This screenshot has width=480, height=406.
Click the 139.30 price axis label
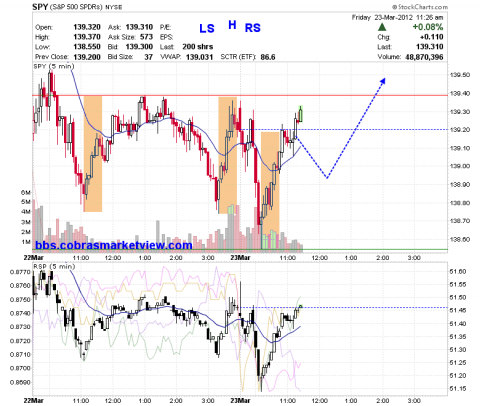tap(460, 112)
